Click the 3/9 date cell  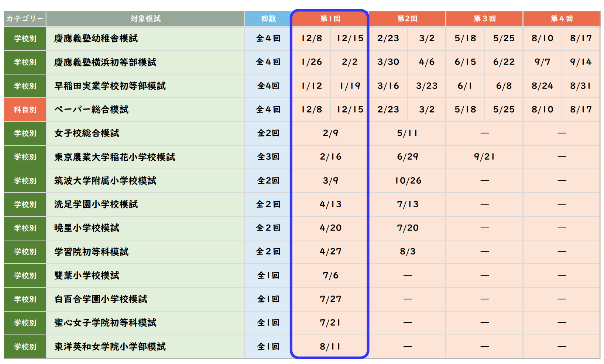coord(330,181)
